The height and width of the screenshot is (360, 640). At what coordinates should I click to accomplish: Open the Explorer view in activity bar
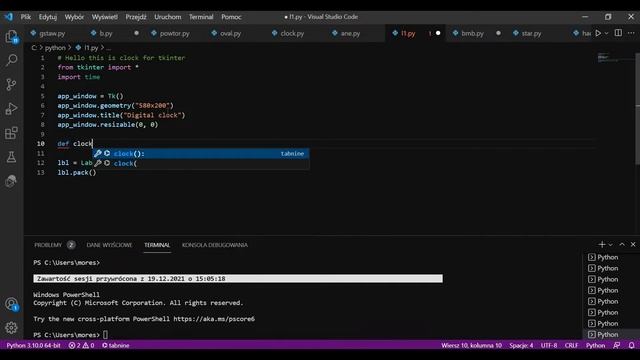click(11, 37)
